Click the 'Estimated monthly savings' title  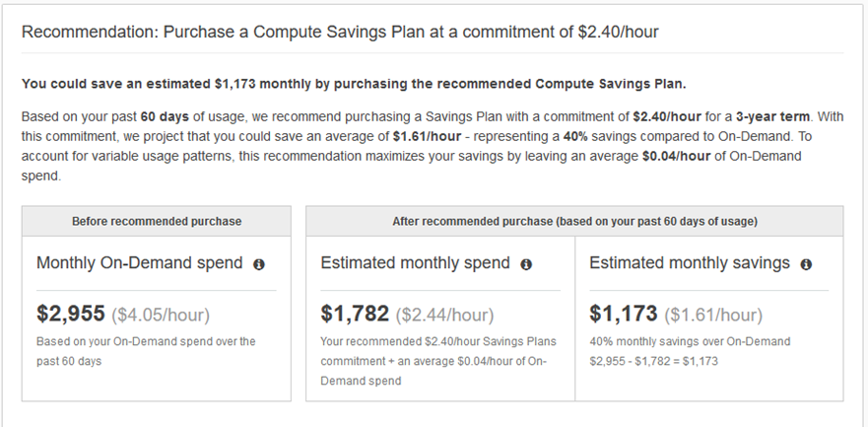690,263
